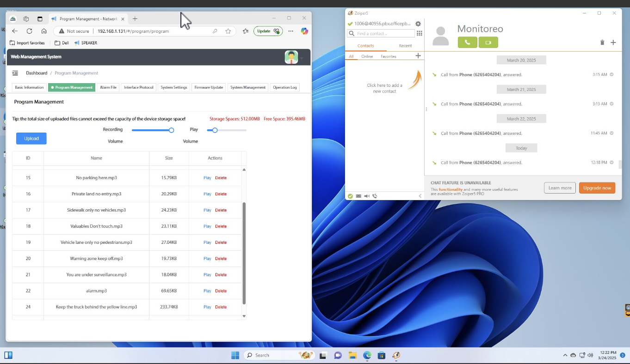Image resolution: width=630 pixels, height=364 pixels.
Task: Expand the 11:45 AM call entry dropdown
Action: 611,133
